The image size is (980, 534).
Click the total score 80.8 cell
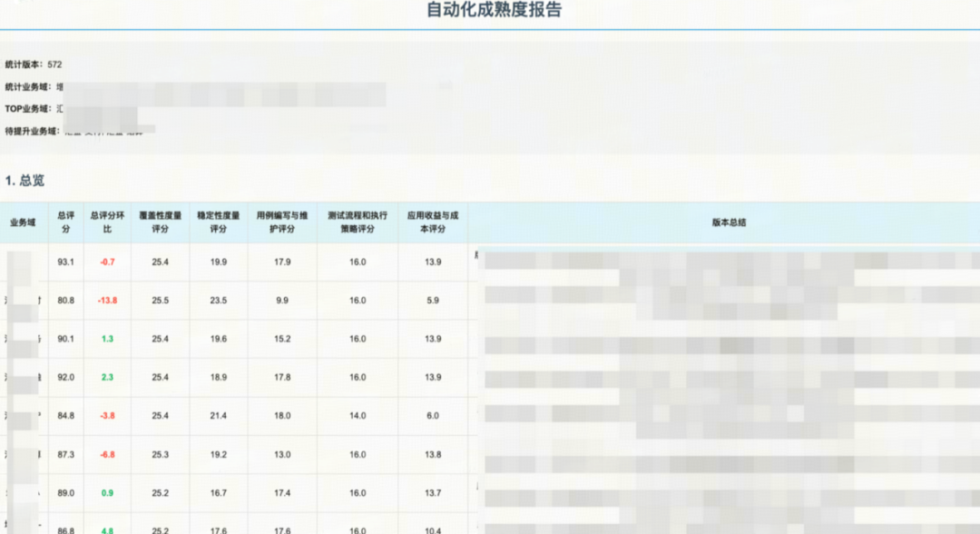pyautogui.click(x=65, y=301)
